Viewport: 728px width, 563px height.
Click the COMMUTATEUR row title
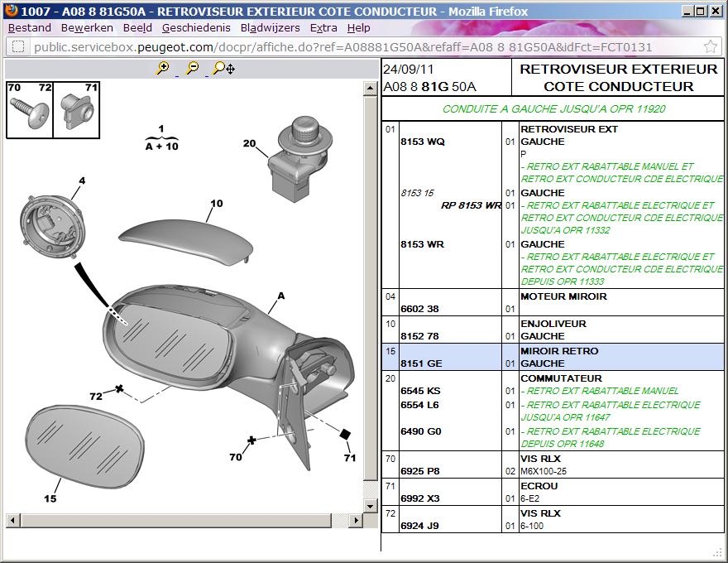click(x=562, y=378)
